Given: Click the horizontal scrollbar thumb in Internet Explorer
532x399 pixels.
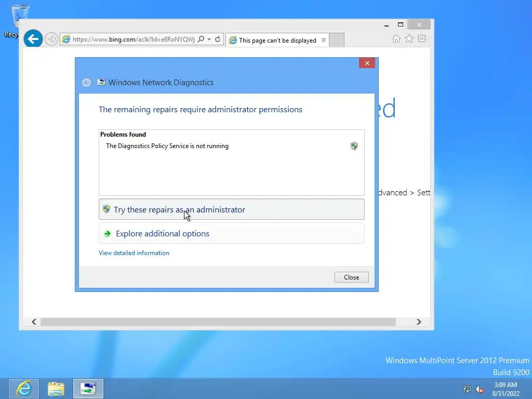Looking at the screenshot, I should click(218, 322).
